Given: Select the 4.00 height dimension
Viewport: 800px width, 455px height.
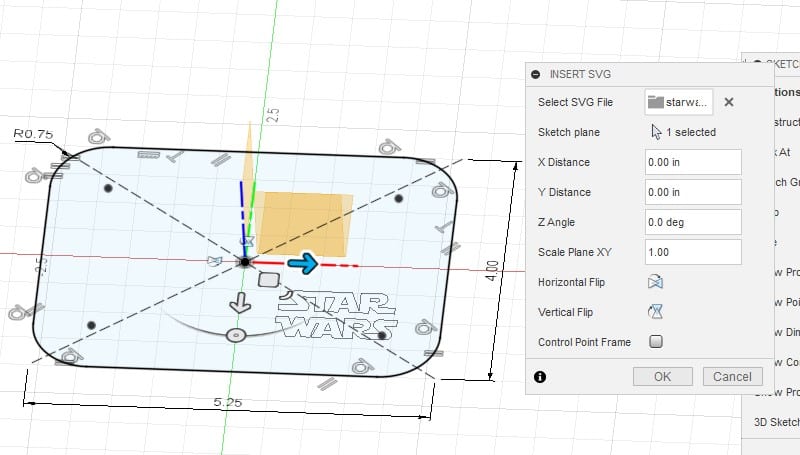Looking at the screenshot, I should tap(492, 270).
